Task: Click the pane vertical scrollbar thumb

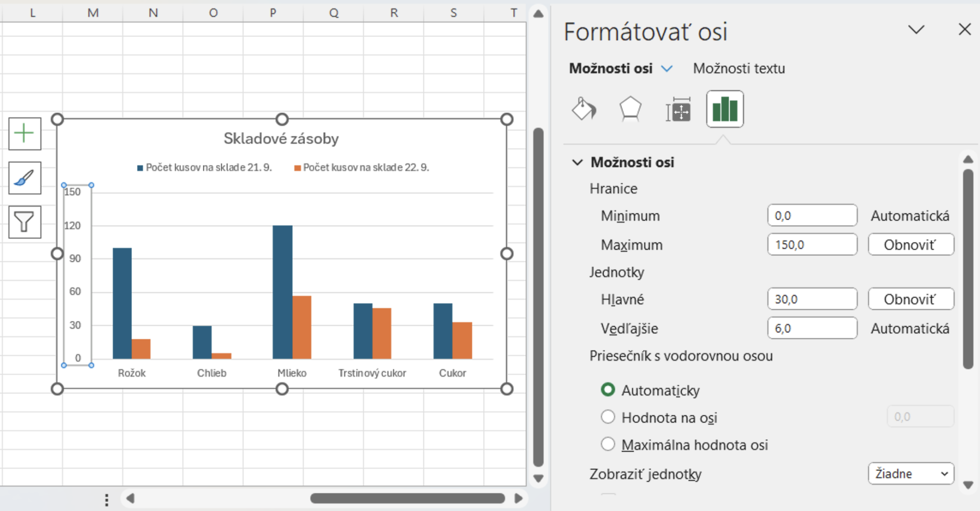Action: (x=968, y=269)
